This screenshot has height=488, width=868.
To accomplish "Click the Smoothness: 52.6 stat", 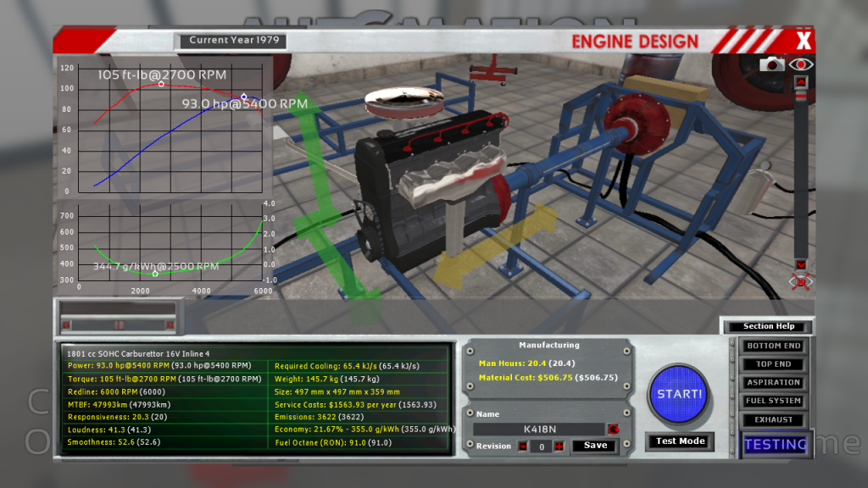I will tap(114, 442).
